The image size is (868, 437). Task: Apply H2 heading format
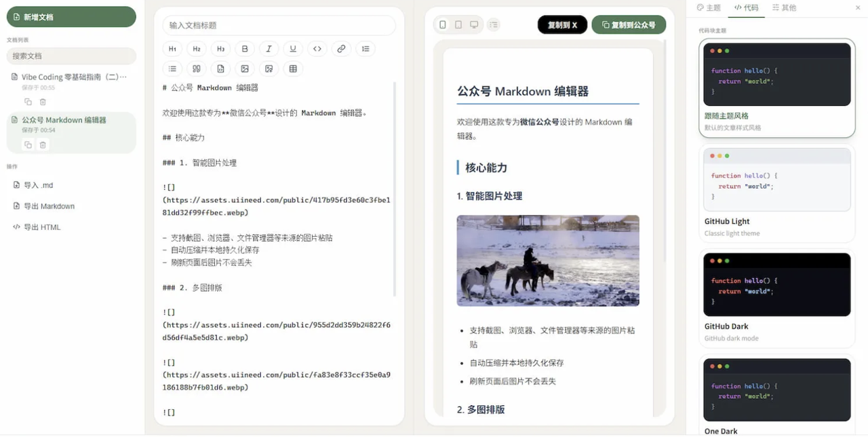[x=197, y=49]
